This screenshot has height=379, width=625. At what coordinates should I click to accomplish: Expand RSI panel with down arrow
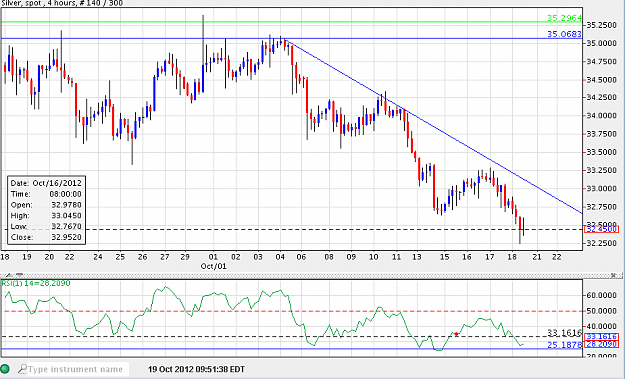tap(20, 275)
